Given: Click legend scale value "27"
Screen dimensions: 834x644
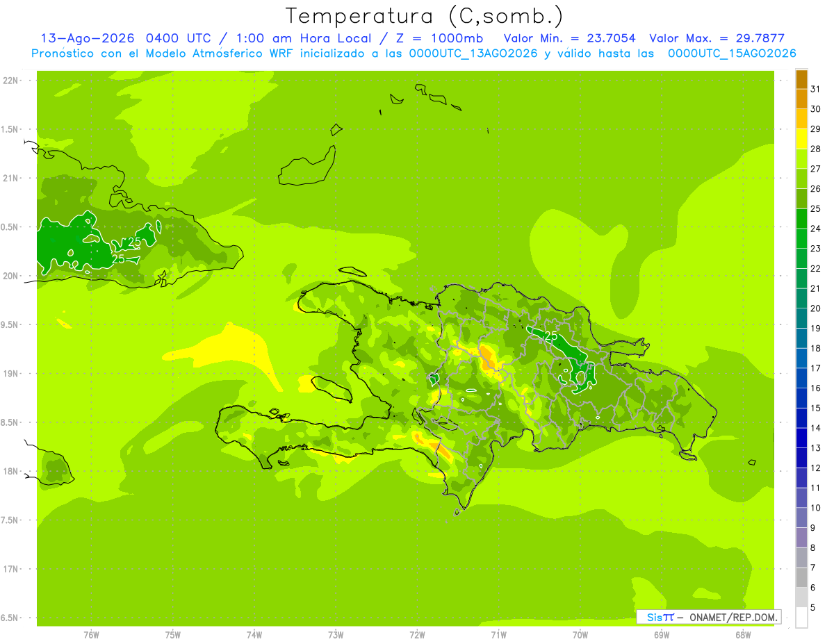Looking at the screenshot, I should click(x=816, y=169).
